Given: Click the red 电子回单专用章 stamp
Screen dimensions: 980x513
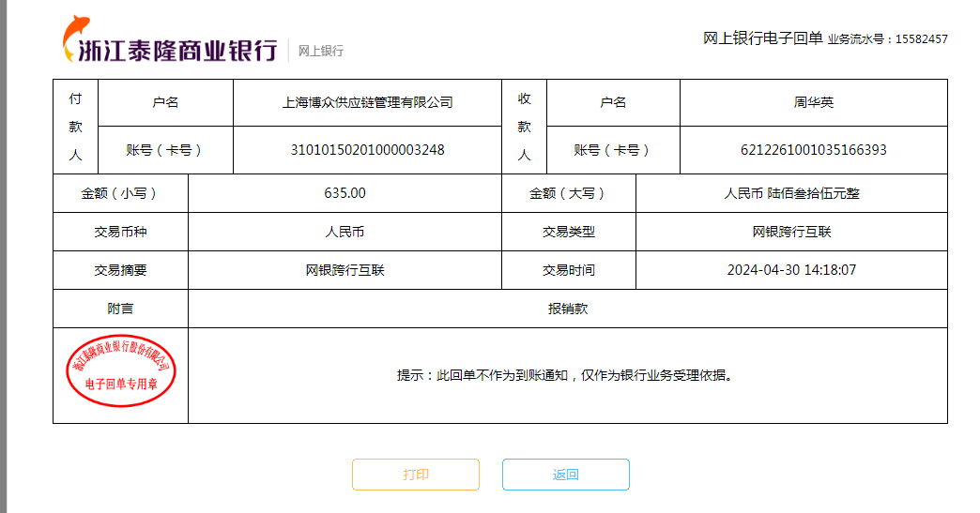Looking at the screenshot, I should pos(121,371).
